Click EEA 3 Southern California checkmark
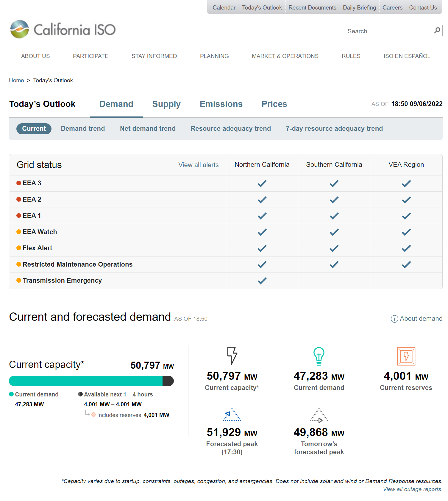 coord(334,183)
